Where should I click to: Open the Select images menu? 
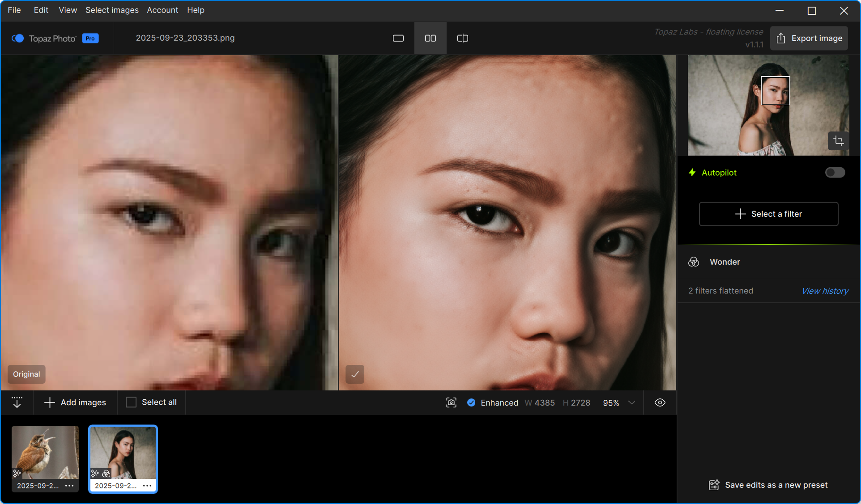[x=112, y=10]
